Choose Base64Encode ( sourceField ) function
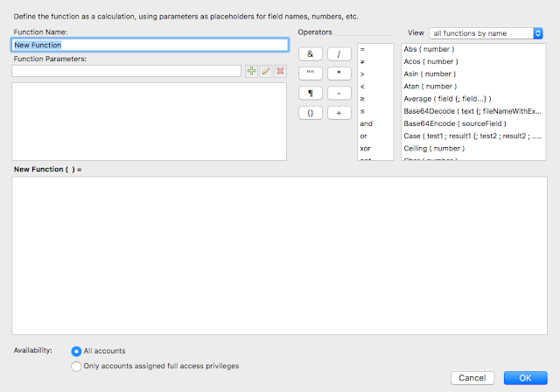 473,123
